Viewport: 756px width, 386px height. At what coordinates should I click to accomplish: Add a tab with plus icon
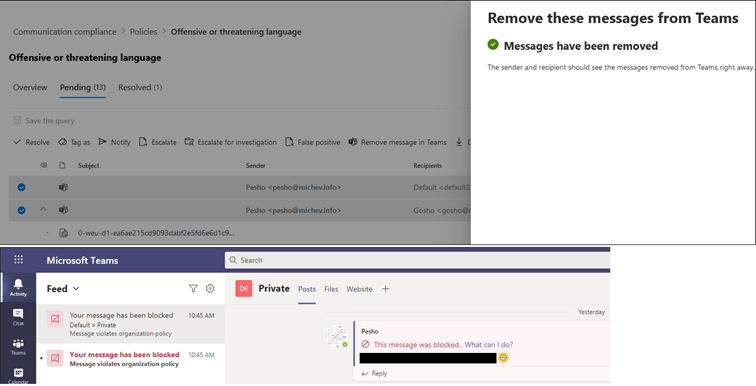(385, 289)
